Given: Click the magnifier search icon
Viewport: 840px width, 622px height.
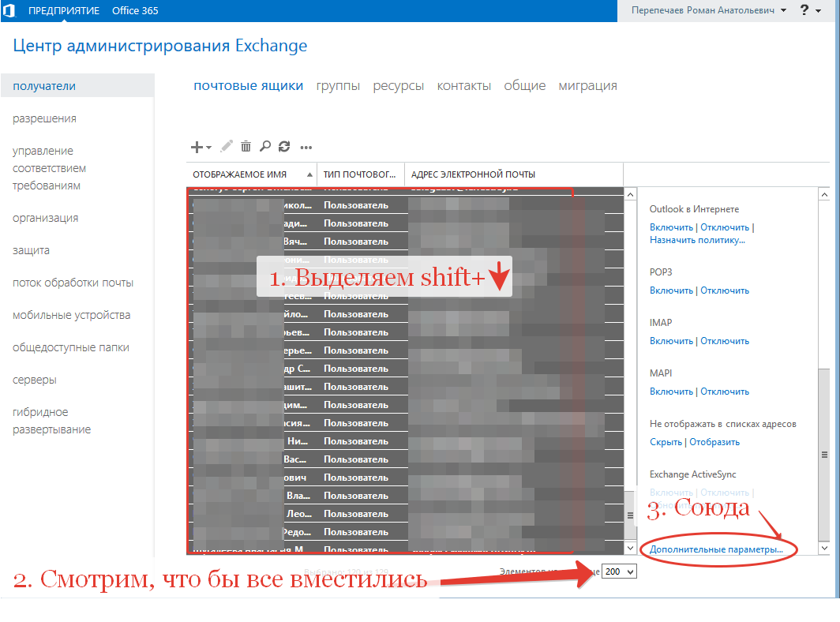Looking at the screenshot, I should 265,146.
